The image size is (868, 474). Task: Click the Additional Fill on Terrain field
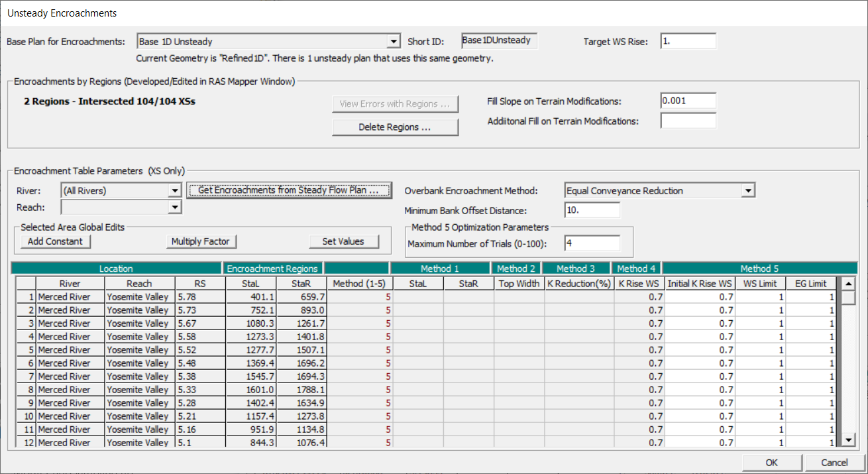click(688, 121)
